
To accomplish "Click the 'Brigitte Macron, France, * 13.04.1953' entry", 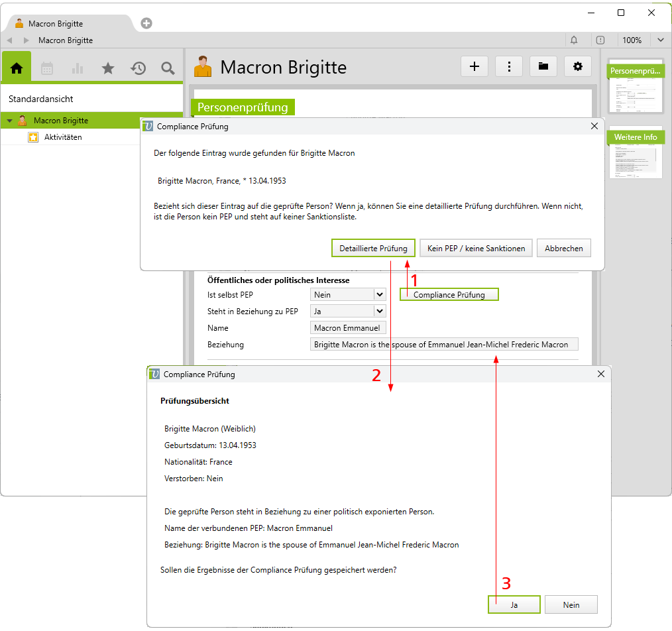I will point(221,181).
